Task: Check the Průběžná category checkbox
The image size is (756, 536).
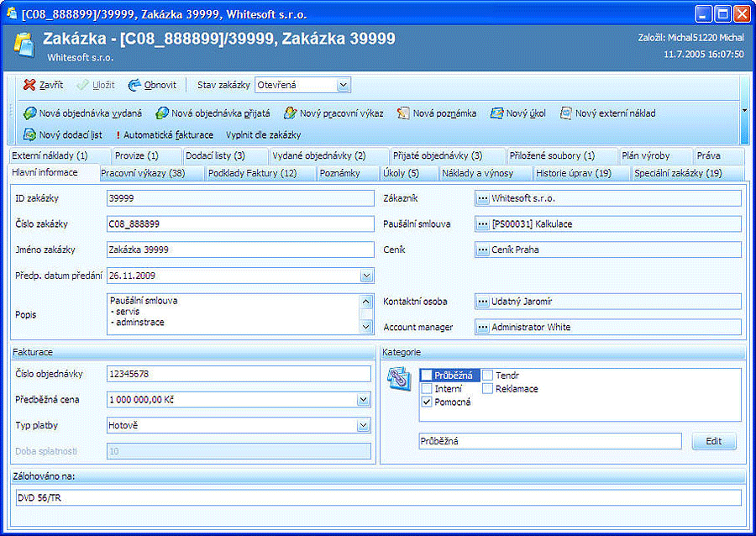Action: coord(427,376)
